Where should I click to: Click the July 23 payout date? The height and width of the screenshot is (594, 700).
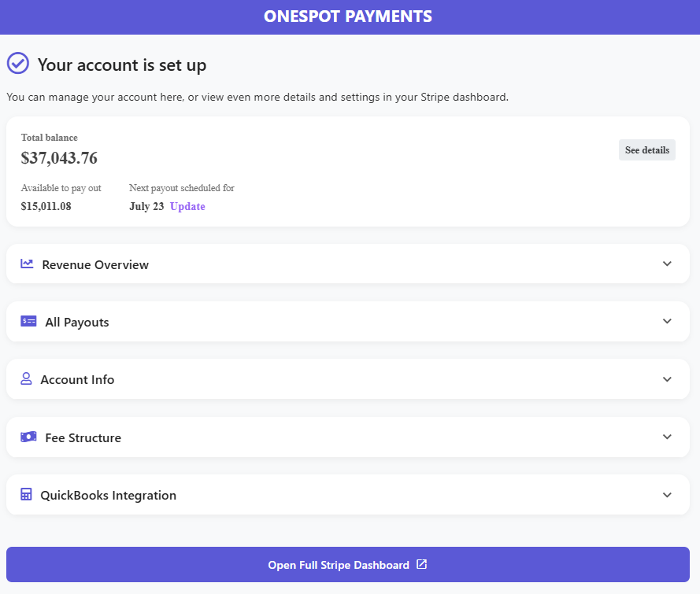click(146, 206)
